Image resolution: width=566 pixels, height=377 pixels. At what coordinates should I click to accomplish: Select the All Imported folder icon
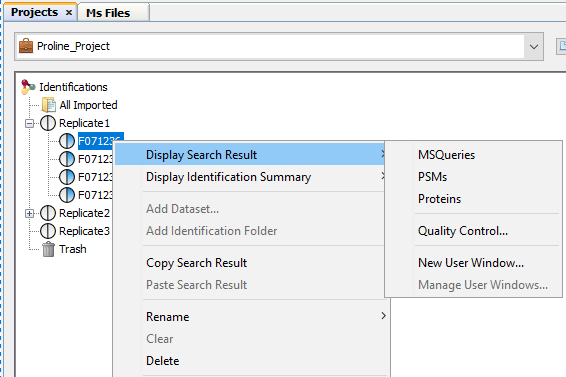[48, 105]
